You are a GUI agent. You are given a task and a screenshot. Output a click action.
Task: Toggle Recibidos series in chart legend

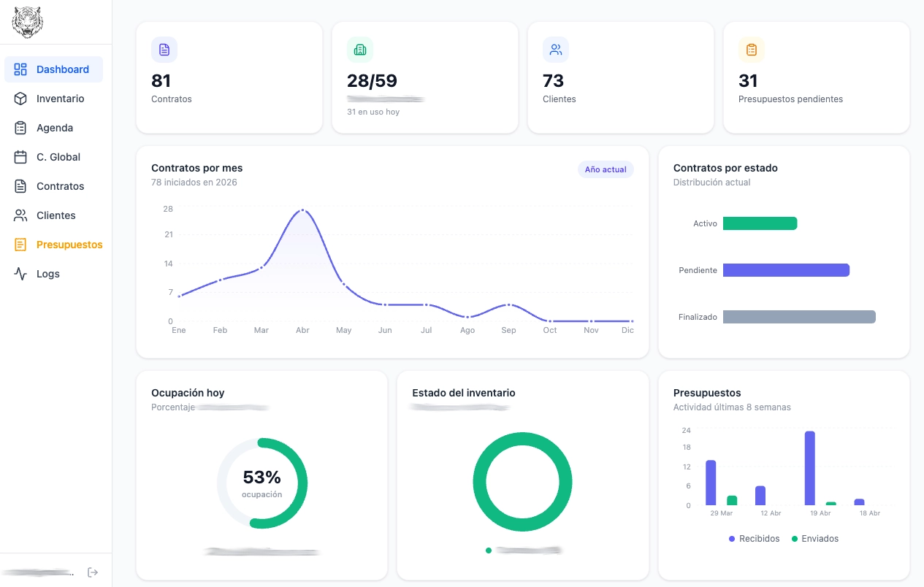(754, 539)
